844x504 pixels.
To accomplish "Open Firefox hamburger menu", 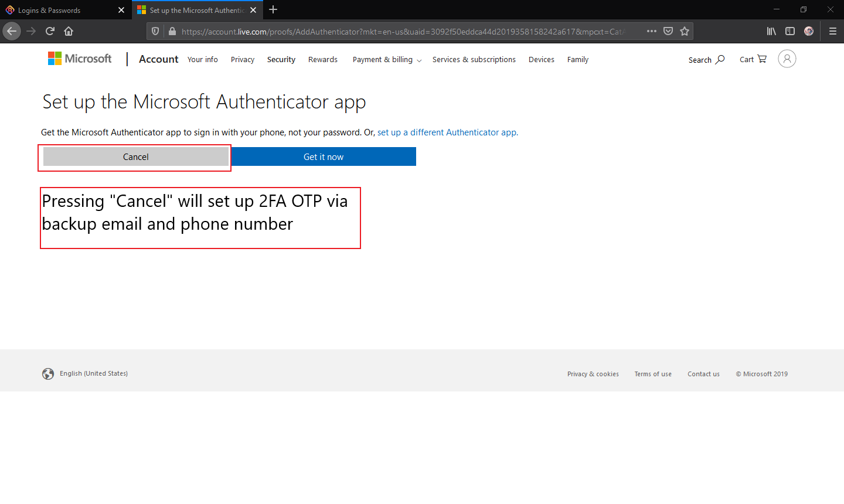I will (832, 31).
